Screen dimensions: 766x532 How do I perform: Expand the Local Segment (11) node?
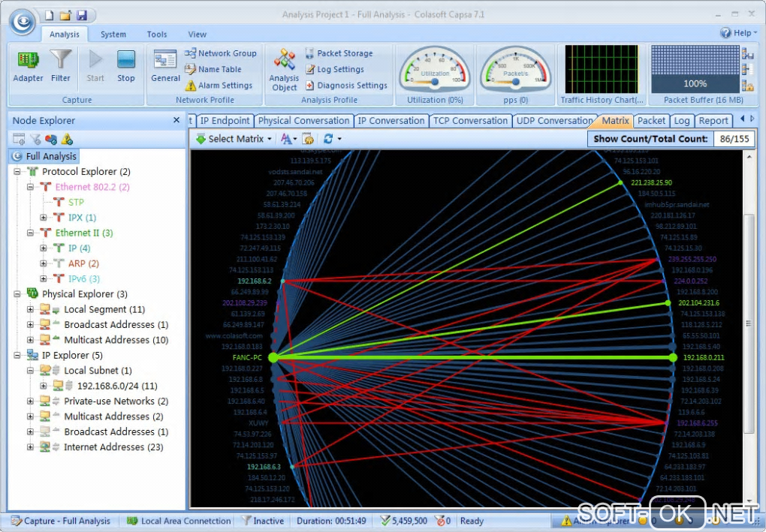tap(30, 309)
